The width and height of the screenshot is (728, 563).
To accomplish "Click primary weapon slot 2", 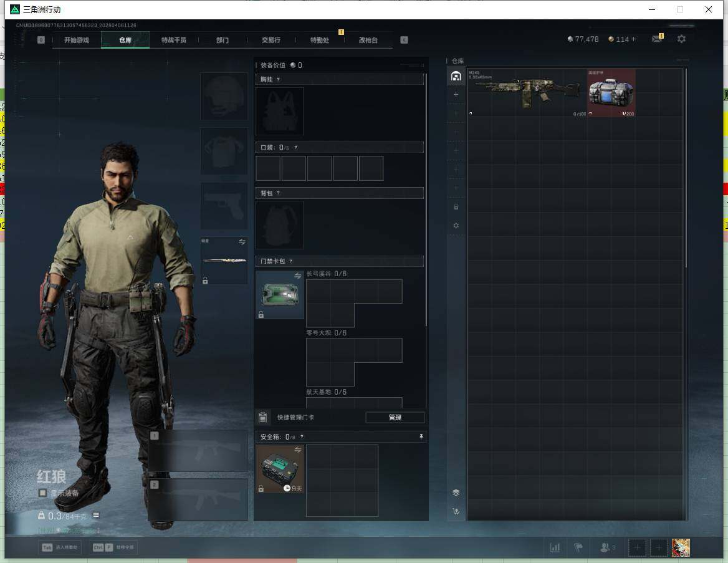I will click(198, 500).
